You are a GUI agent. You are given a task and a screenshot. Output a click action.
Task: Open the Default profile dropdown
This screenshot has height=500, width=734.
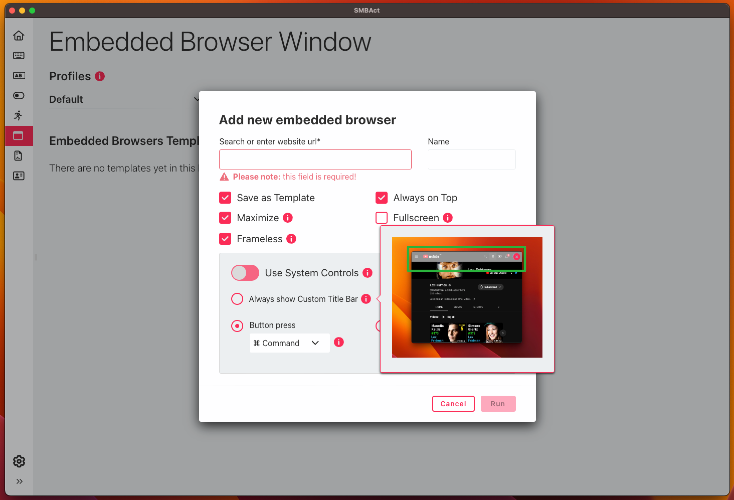tap(124, 99)
